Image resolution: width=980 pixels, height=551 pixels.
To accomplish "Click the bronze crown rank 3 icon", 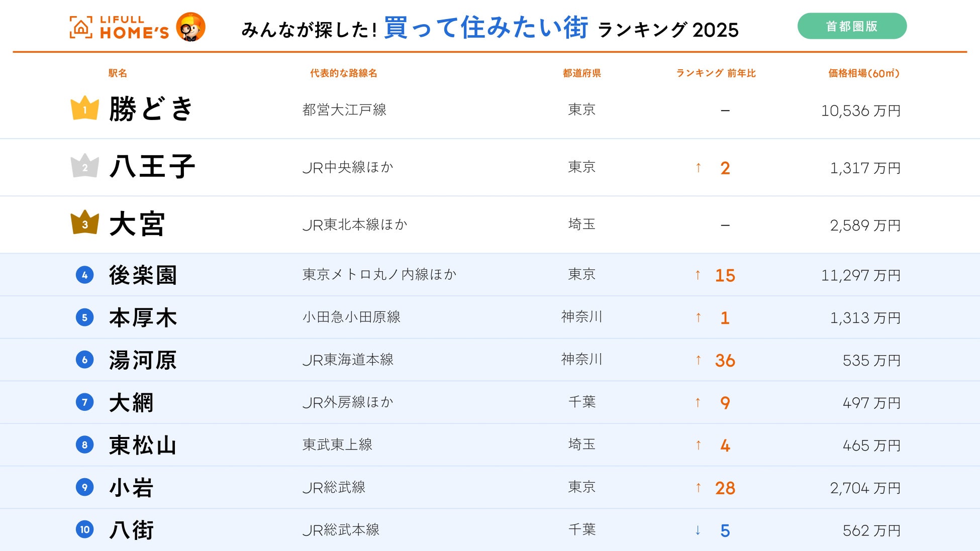I will point(84,223).
